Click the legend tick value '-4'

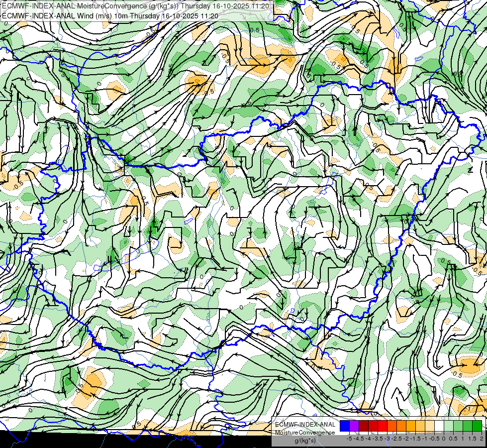[368, 439]
